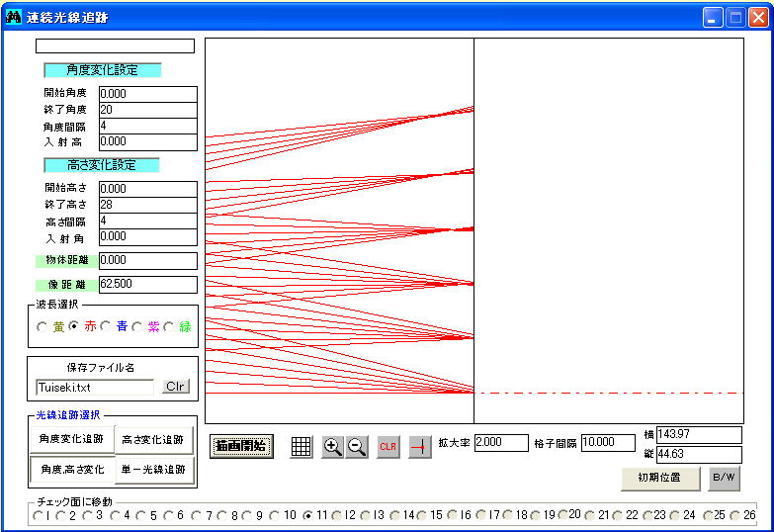Click the red crosshair line icon
Viewport: 774px width, 532px height.
[x=419, y=447]
